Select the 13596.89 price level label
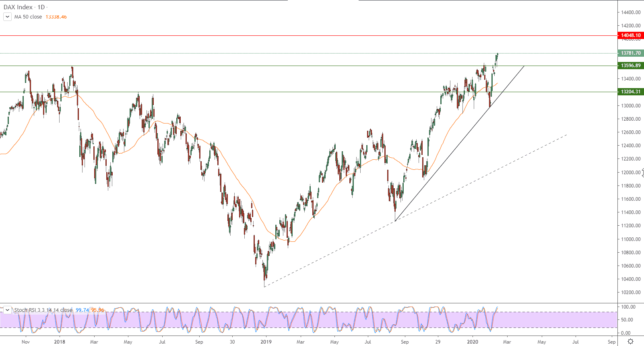The width and height of the screenshot is (644, 346). 631,66
